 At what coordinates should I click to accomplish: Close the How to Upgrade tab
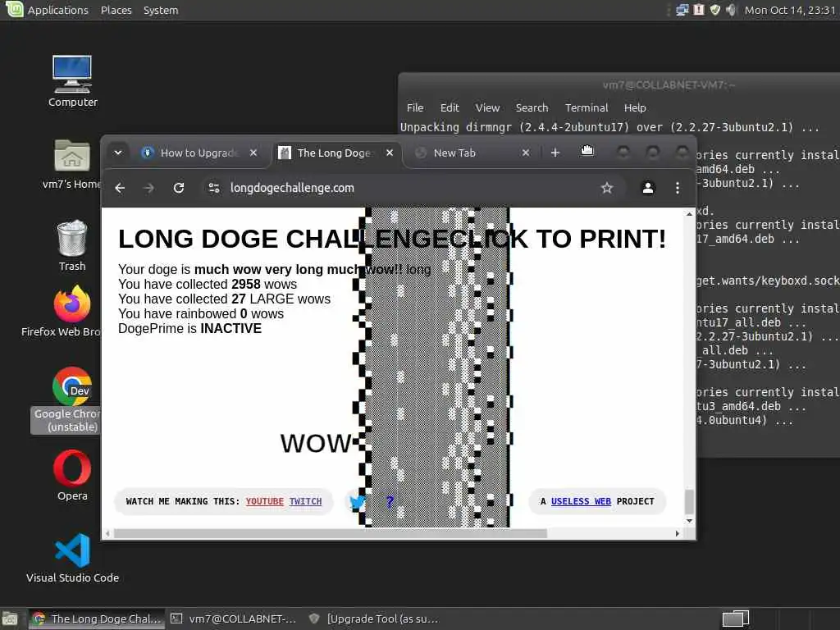253,153
